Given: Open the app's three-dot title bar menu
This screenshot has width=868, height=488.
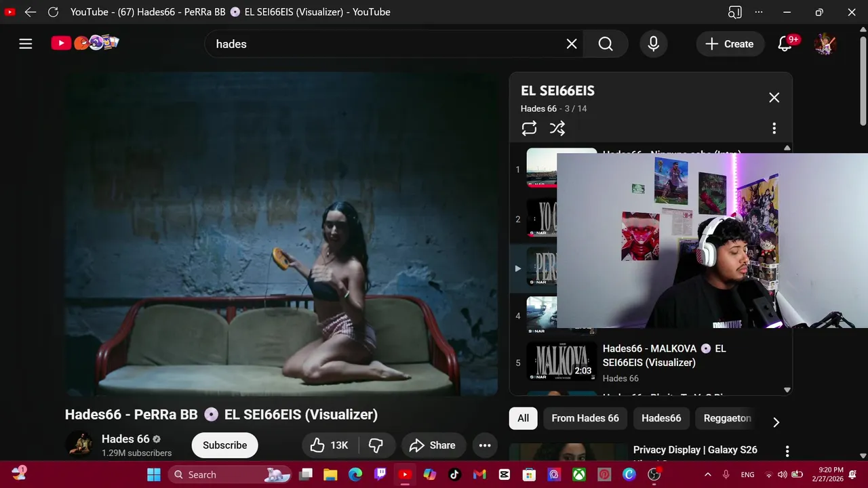Looking at the screenshot, I should click(x=759, y=12).
